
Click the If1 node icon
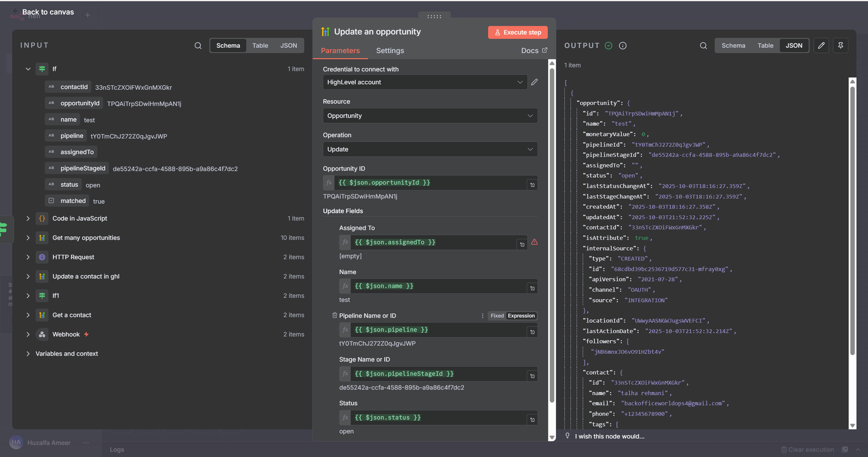tap(42, 295)
